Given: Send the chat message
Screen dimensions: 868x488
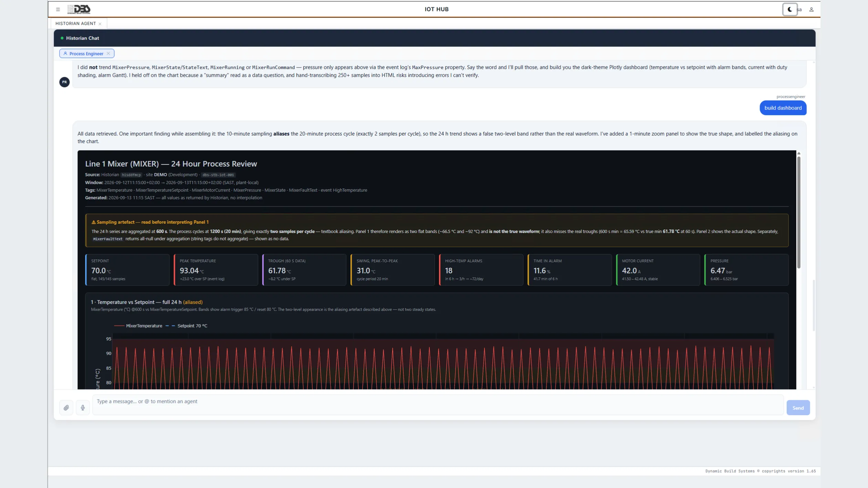Looking at the screenshot, I should click(798, 408).
